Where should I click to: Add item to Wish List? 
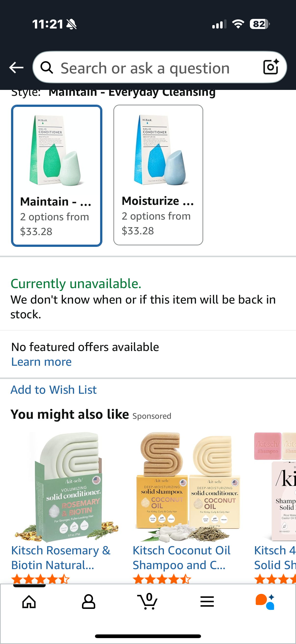54,390
